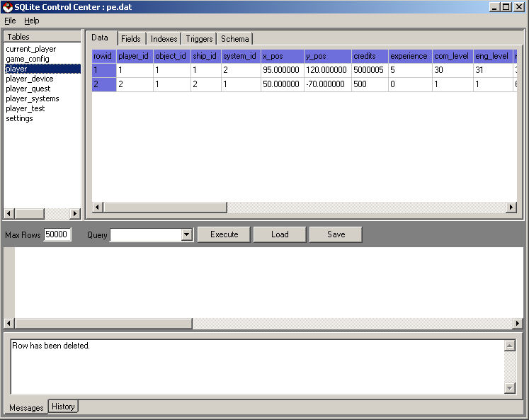Click the credits column header
Image resolution: width=529 pixels, height=420 pixels.
[369, 56]
